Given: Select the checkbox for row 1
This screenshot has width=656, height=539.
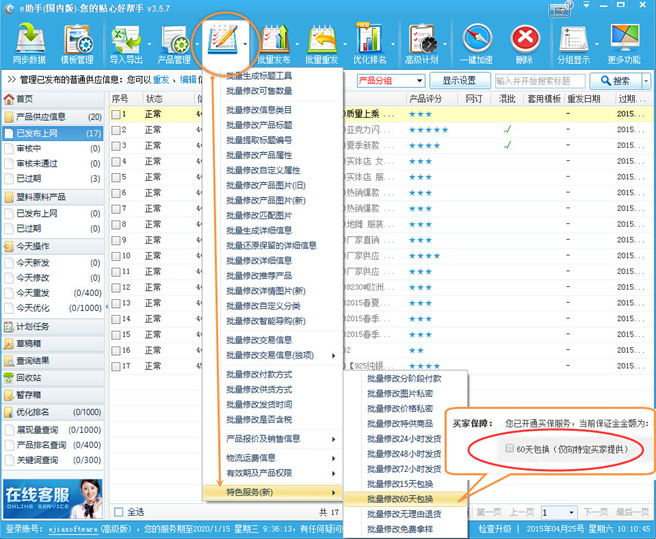Looking at the screenshot, I should pyautogui.click(x=116, y=115).
